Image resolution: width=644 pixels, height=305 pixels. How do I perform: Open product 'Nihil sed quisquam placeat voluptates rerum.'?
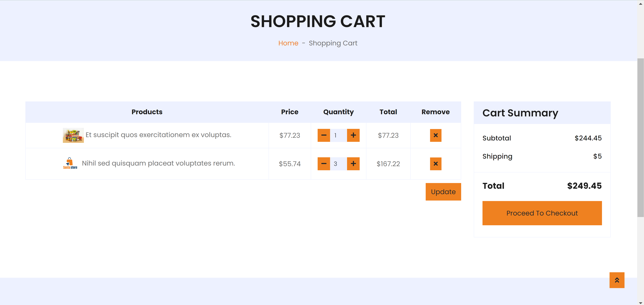coord(158,163)
